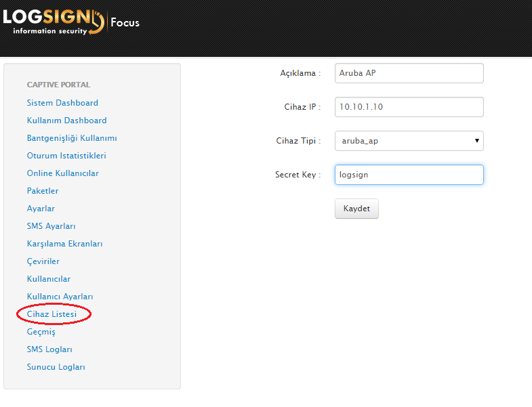Viewport: 532px width, 407px height.
Task: Click the Açıklama label
Action: pos(300,73)
